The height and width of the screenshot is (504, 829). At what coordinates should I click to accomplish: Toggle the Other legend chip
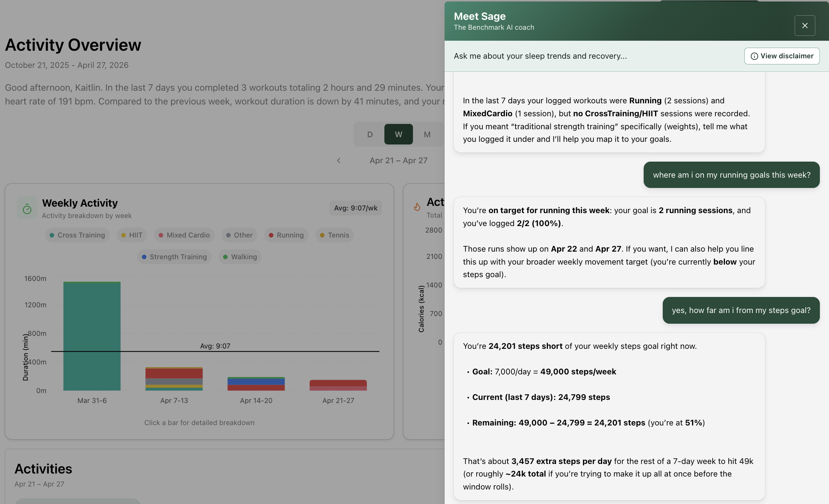pyautogui.click(x=239, y=235)
